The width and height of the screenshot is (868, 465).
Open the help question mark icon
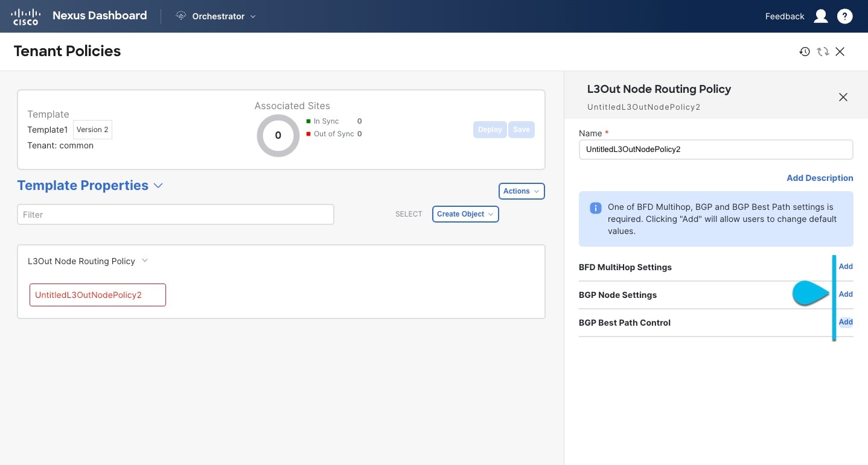844,16
